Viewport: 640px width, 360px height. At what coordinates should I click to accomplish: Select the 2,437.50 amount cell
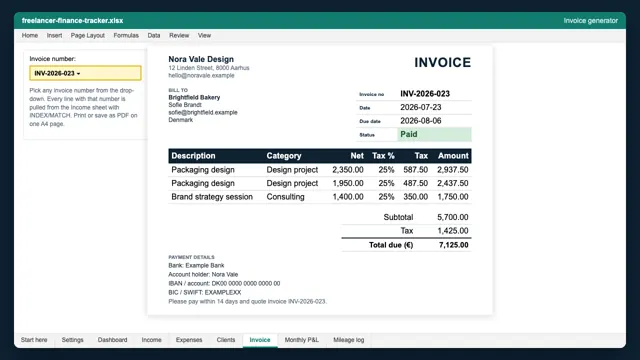[x=453, y=183]
